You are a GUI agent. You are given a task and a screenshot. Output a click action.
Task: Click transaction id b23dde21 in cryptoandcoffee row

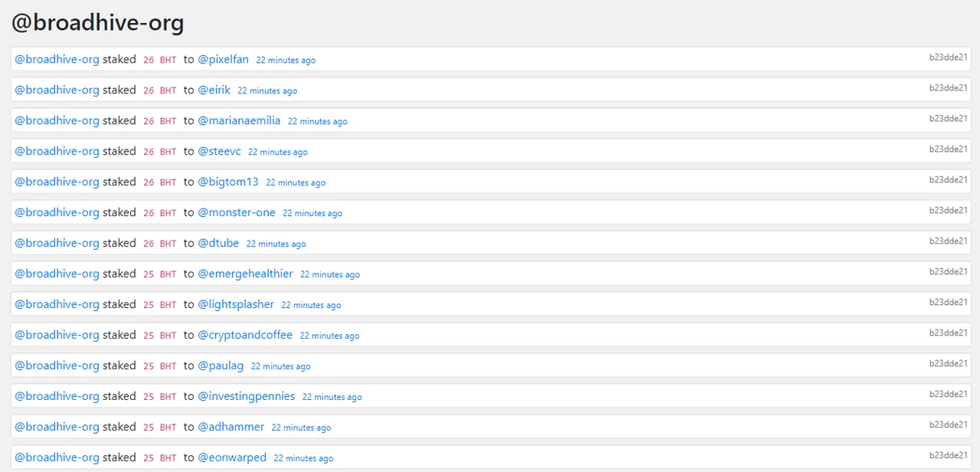coord(949,333)
